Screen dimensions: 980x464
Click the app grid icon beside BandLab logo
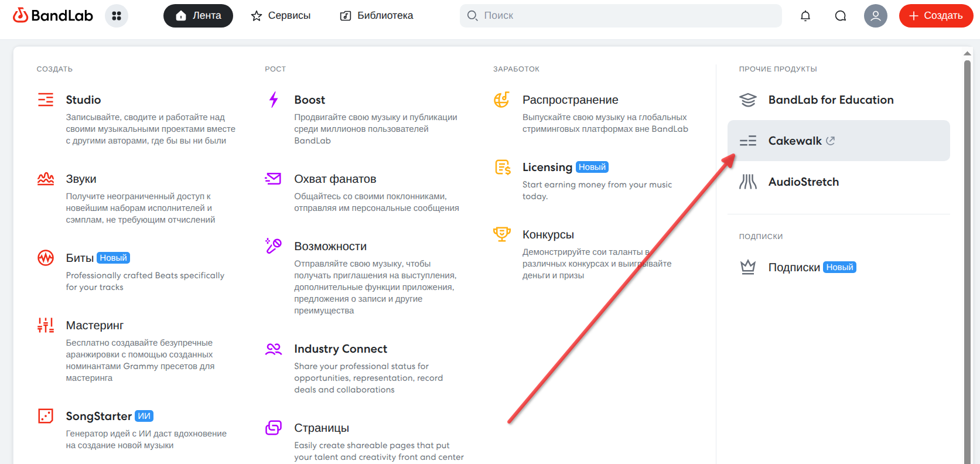click(x=117, y=16)
